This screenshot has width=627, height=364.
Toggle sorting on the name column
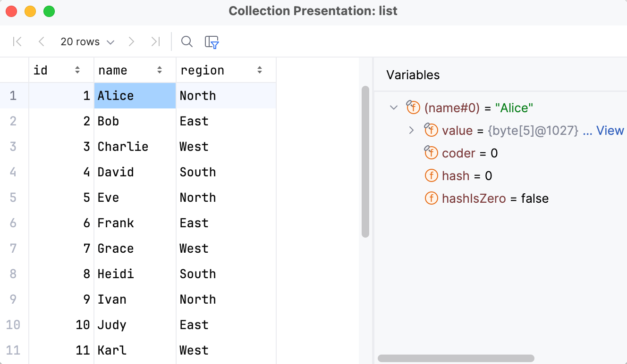pyautogui.click(x=159, y=69)
